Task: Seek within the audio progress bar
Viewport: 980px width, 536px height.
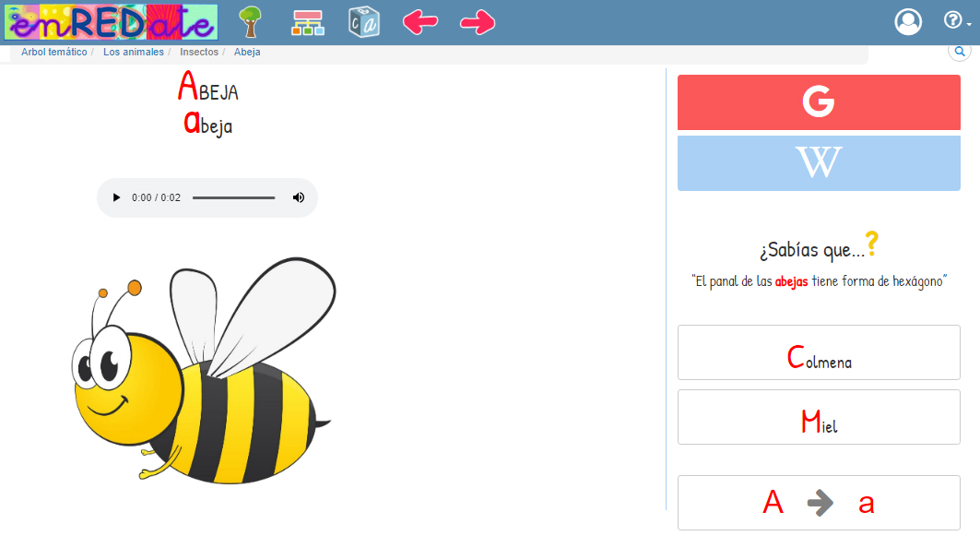Action: pyautogui.click(x=233, y=197)
